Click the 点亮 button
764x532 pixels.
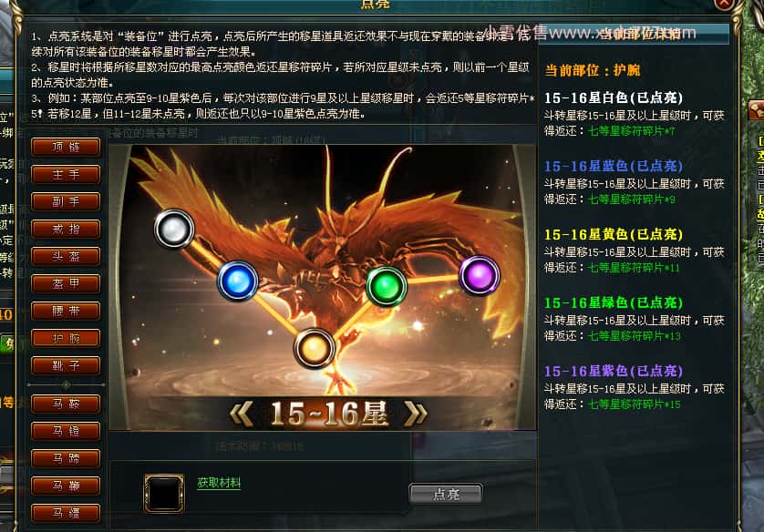(x=446, y=494)
